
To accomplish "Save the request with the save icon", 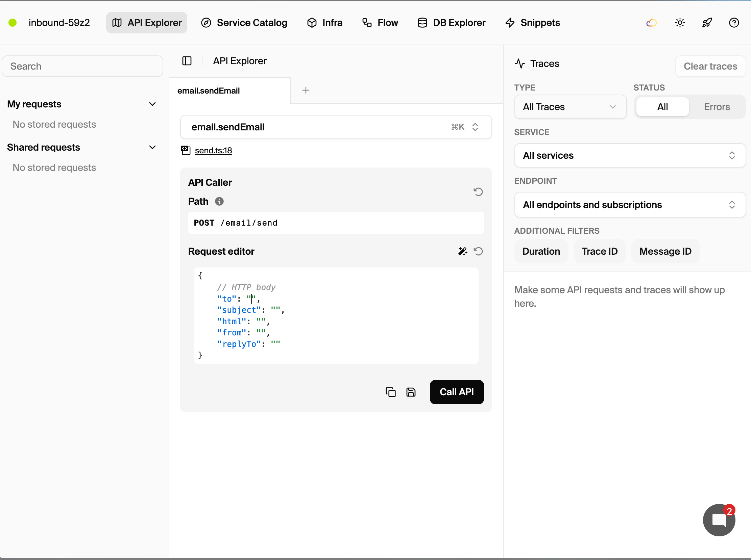I will pos(410,392).
